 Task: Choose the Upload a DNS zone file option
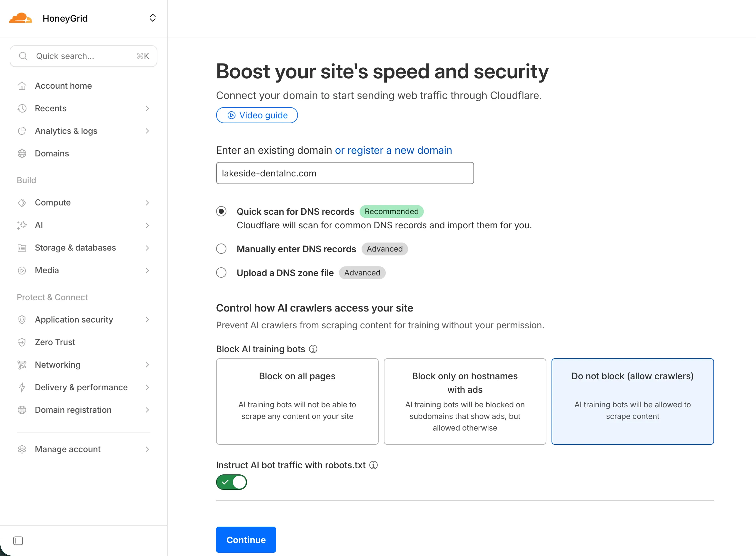pyautogui.click(x=221, y=273)
